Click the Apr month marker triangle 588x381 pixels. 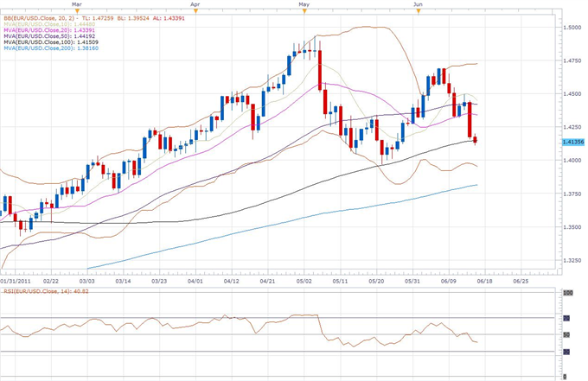(x=195, y=11)
